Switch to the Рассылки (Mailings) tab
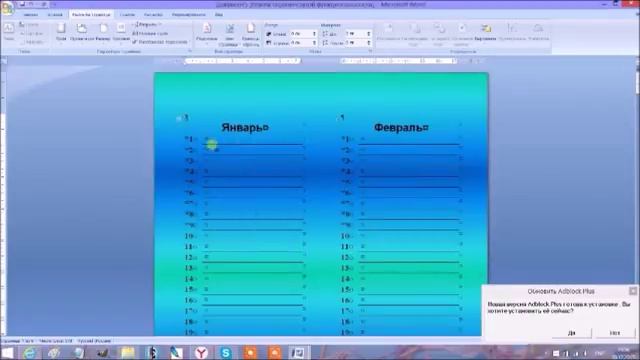This screenshot has height=360, width=640. click(153, 15)
